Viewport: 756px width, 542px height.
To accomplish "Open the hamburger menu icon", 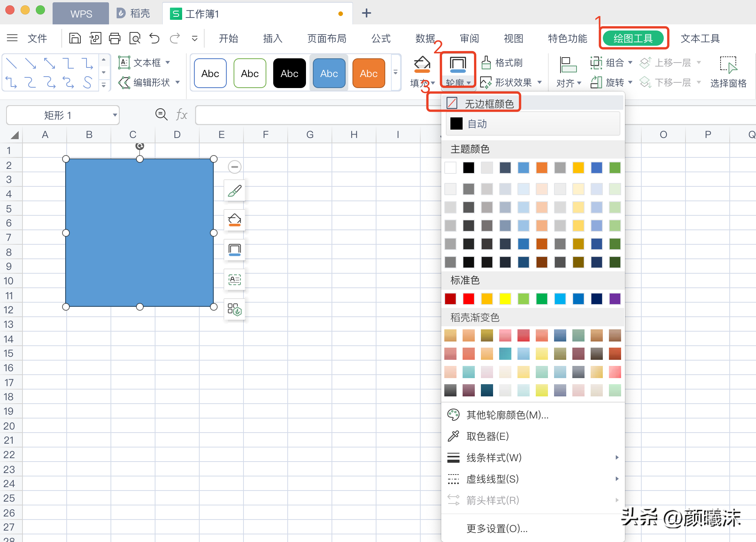I will coord(12,38).
